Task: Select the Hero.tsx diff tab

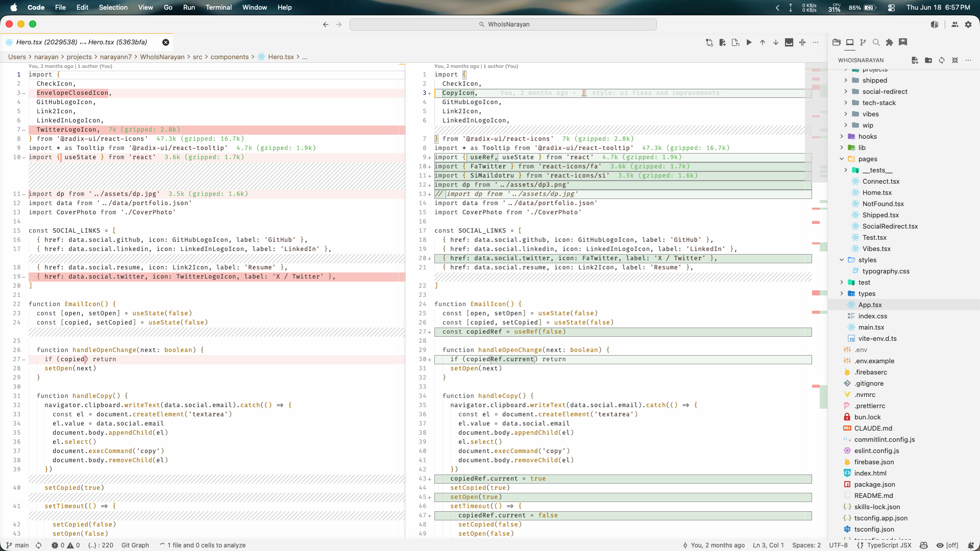Action: pos(82,42)
